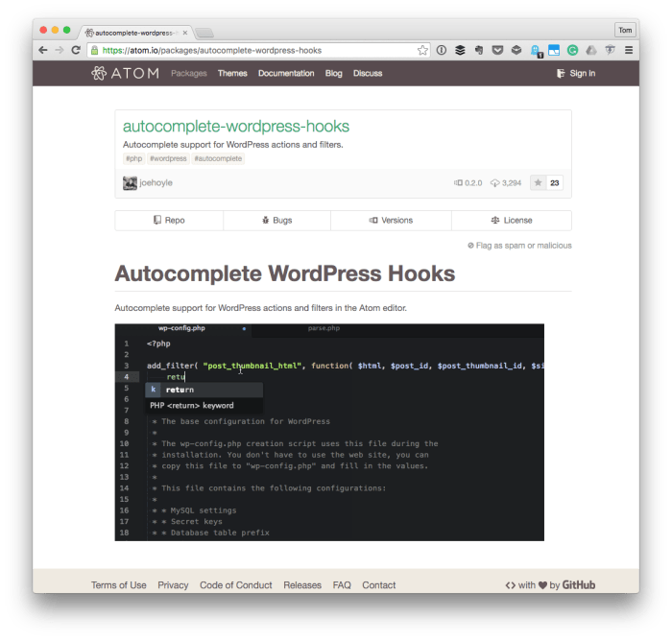Open the joehoyle author link
The image size is (672, 640).
pos(156,183)
